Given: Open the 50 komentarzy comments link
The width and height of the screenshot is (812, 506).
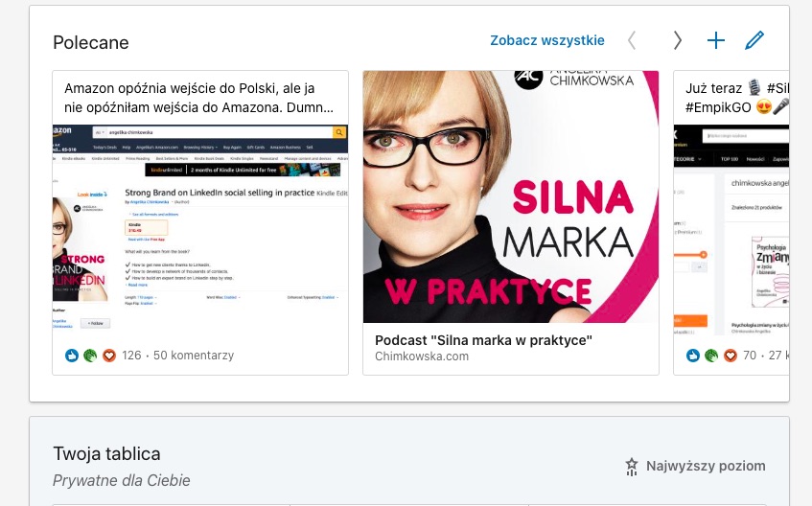Looking at the screenshot, I should (x=194, y=356).
